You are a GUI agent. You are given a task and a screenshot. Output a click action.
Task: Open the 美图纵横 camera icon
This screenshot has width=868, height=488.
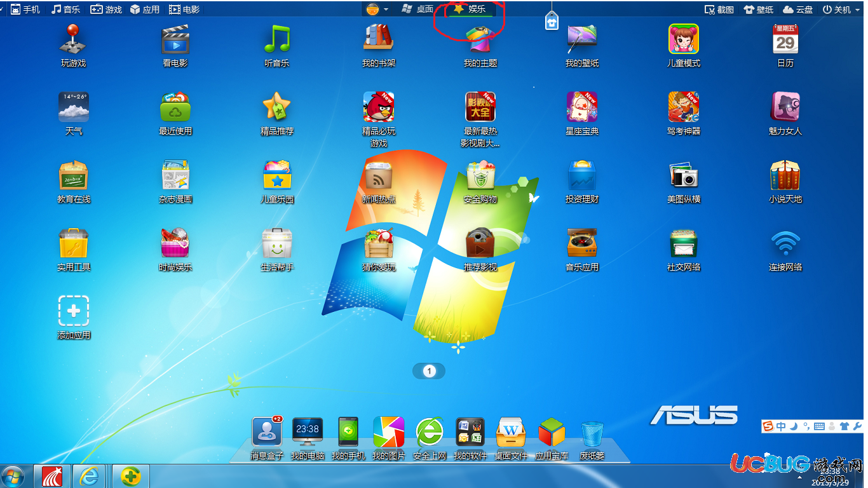point(684,175)
